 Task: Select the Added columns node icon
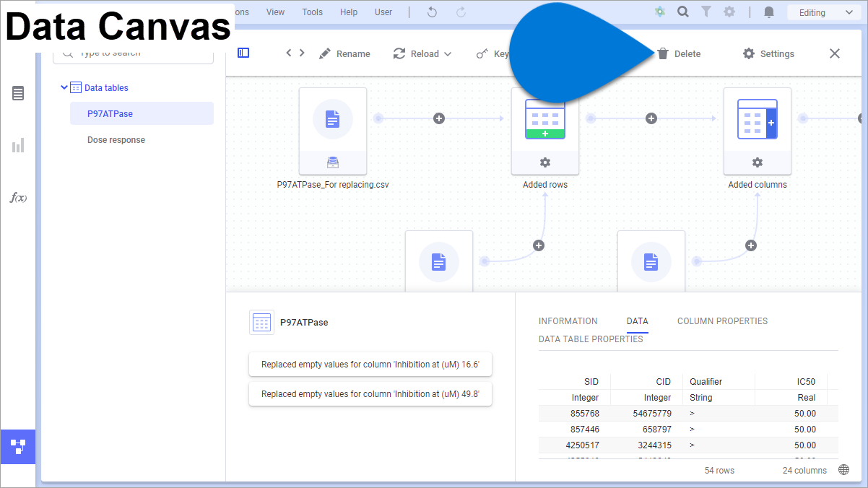pyautogui.click(x=758, y=119)
